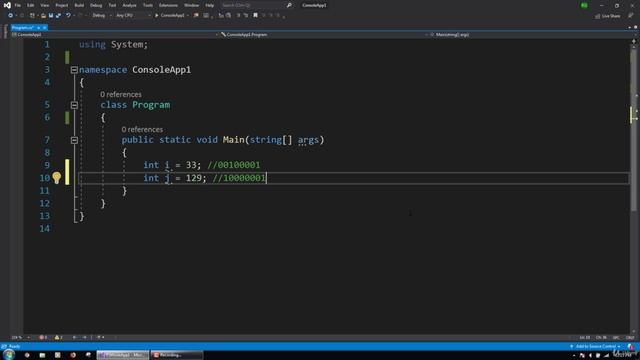Pin the Program.cs tab
This screenshot has width=640, height=360.
pyautogui.click(x=38, y=28)
